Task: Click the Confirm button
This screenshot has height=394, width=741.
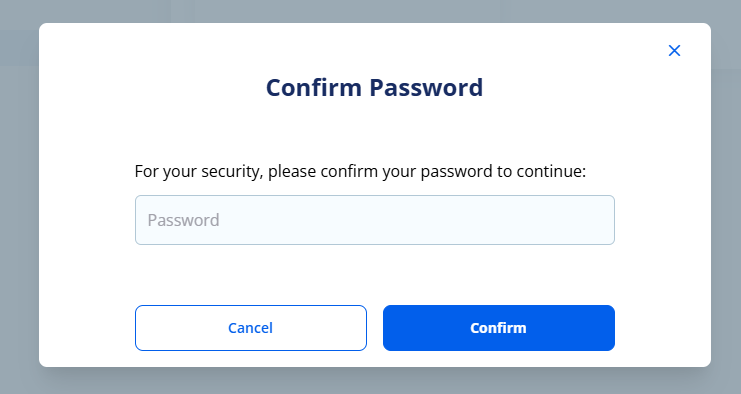Action: click(499, 328)
